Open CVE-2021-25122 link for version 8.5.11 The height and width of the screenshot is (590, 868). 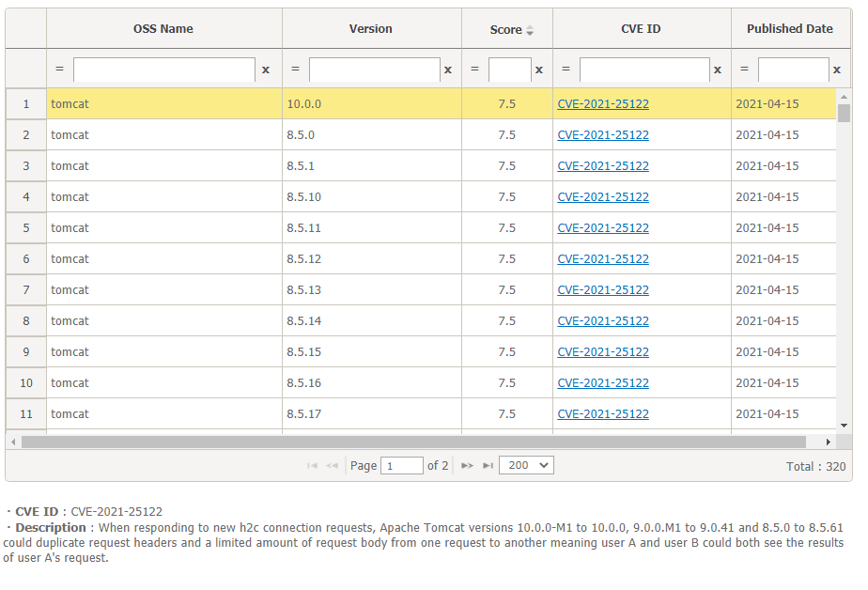pos(603,228)
